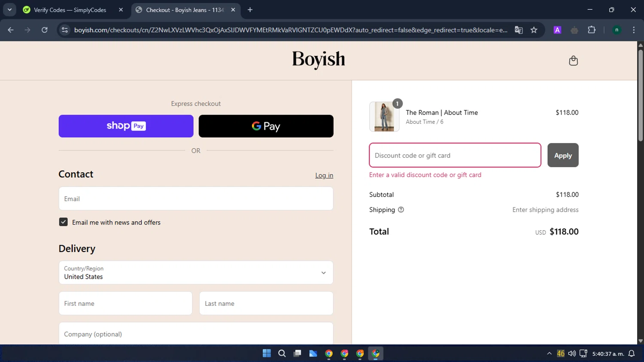Click The Roman product thumbnail

click(x=384, y=116)
